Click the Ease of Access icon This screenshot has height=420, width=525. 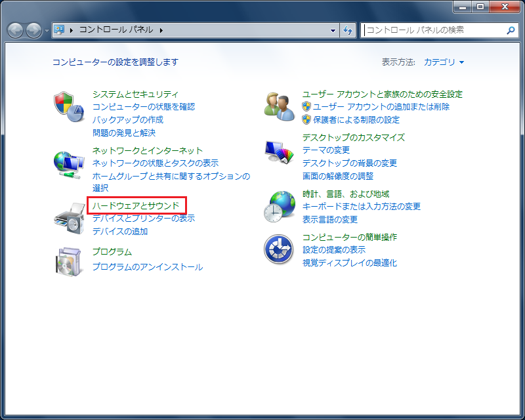(280, 250)
